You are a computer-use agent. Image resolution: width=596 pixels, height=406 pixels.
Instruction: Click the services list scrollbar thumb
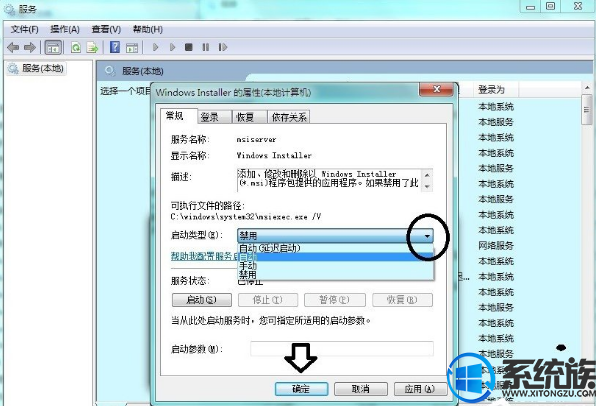(586, 109)
